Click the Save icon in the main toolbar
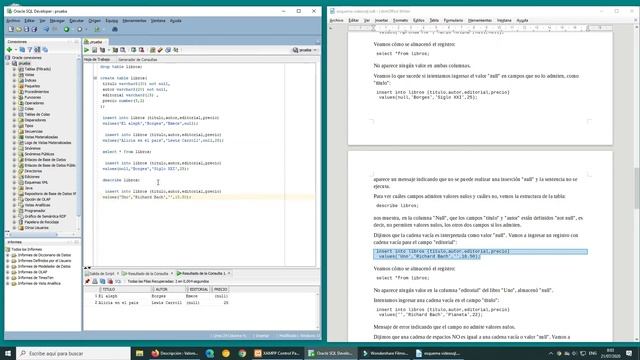This screenshot has width=640, height=360. pos(27,29)
